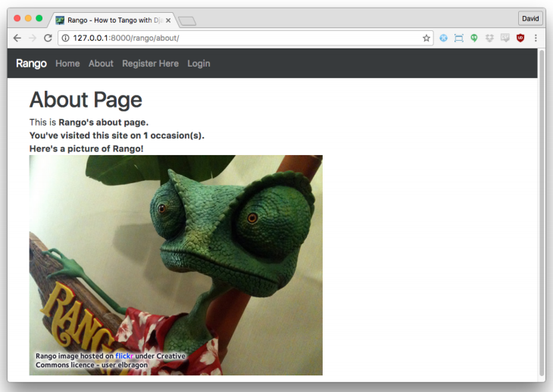Click the Rango chameleon picture

(176, 265)
